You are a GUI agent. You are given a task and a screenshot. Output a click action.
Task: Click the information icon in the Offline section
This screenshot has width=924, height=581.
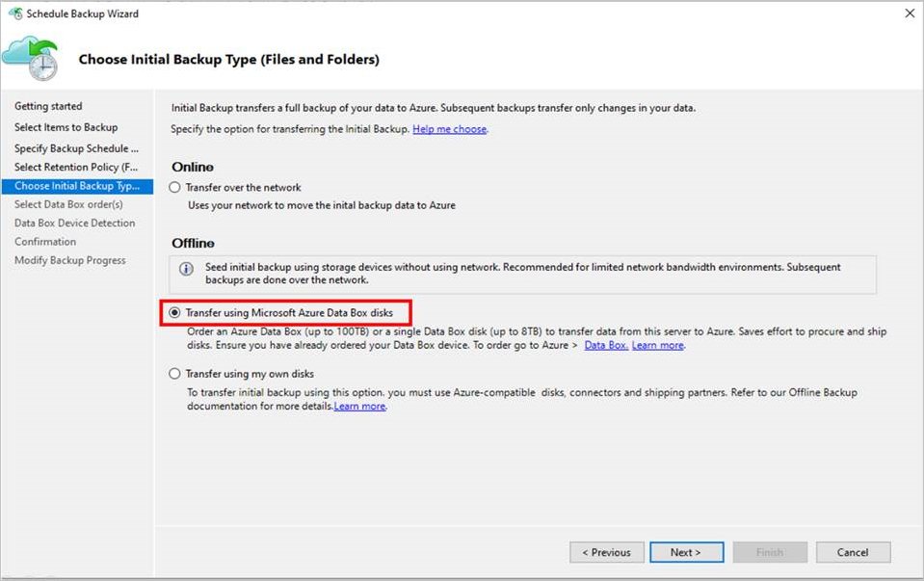tap(185, 270)
